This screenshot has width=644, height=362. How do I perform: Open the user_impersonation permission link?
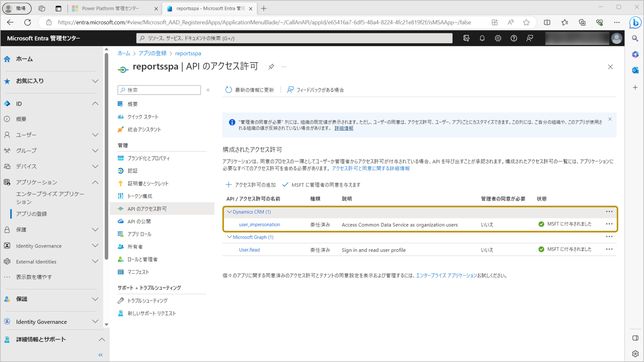tap(259, 225)
